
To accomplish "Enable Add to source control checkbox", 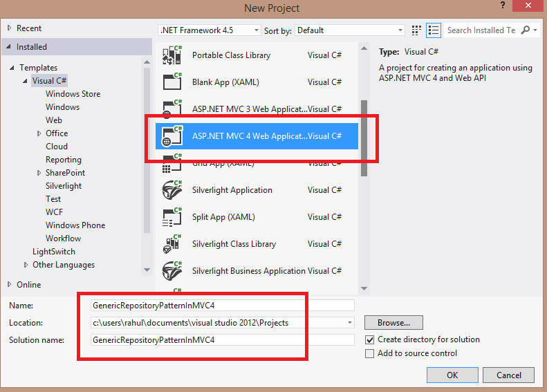I will [x=370, y=353].
